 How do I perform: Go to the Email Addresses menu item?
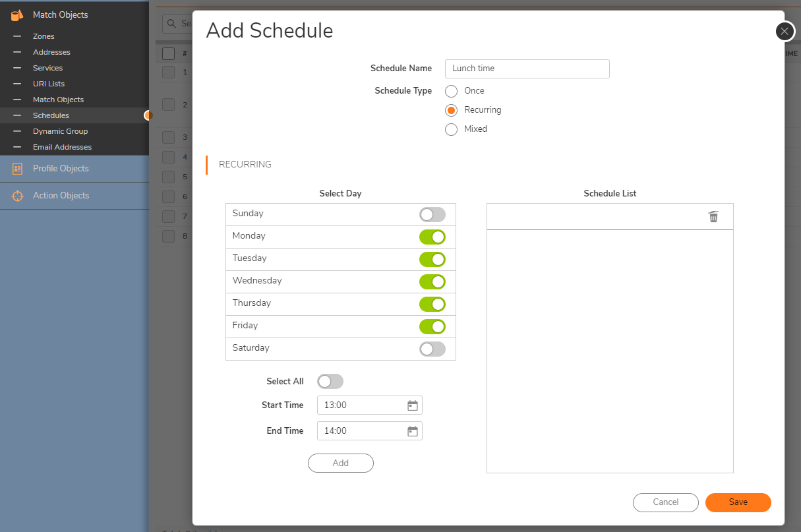tap(62, 147)
